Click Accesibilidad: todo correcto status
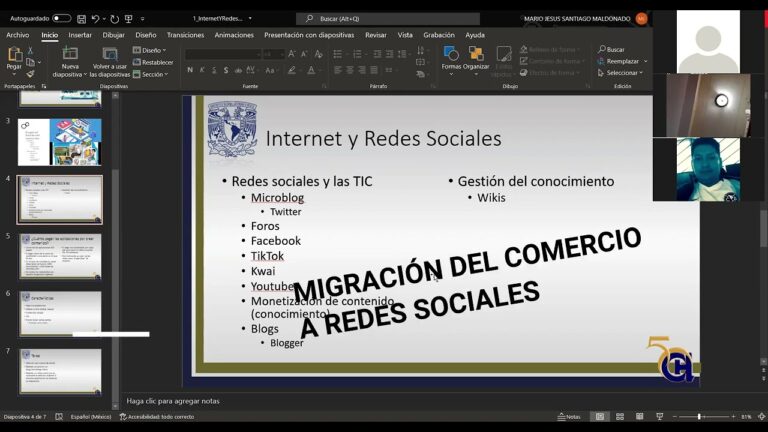The width and height of the screenshot is (768, 432). (157, 417)
